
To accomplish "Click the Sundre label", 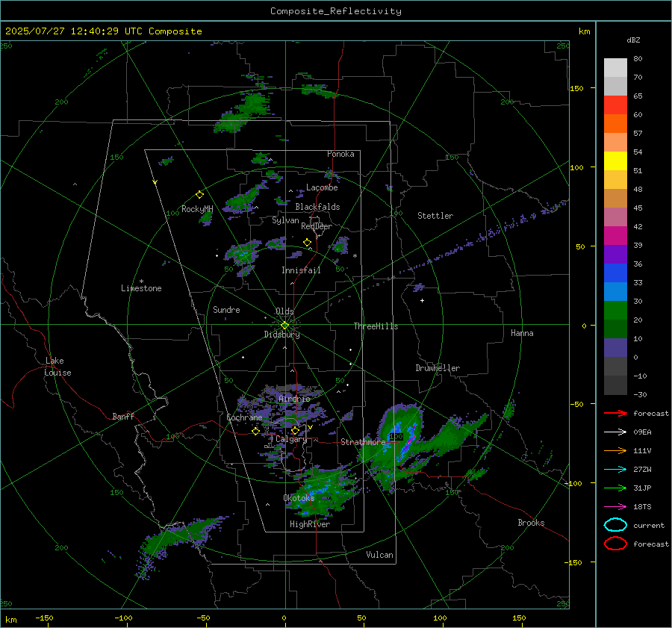I will pyautogui.click(x=226, y=310).
